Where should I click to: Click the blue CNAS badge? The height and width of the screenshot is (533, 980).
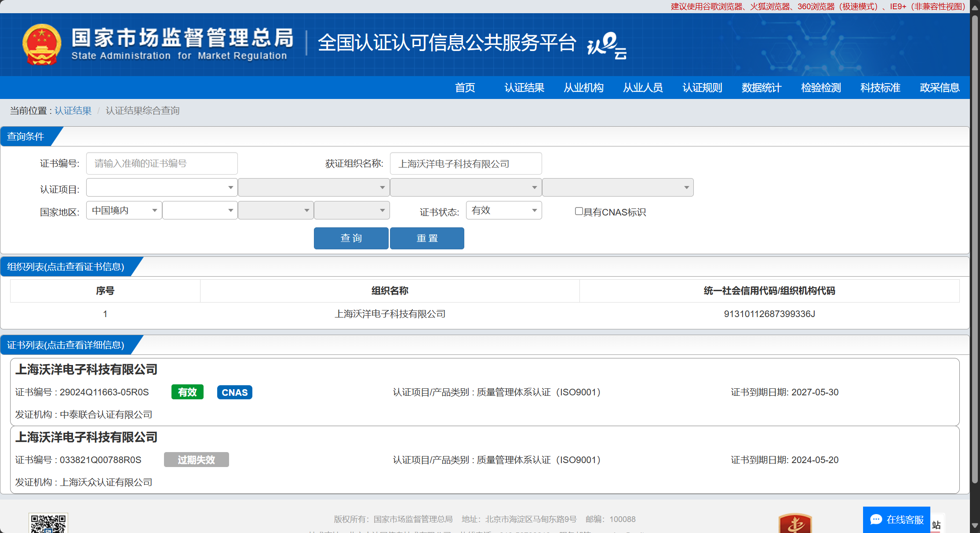point(235,392)
